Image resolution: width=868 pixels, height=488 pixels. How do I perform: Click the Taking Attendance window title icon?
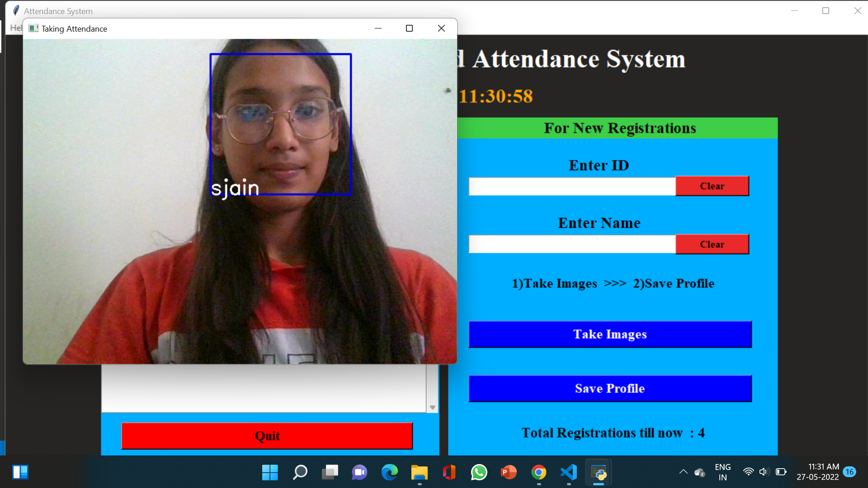[33, 28]
